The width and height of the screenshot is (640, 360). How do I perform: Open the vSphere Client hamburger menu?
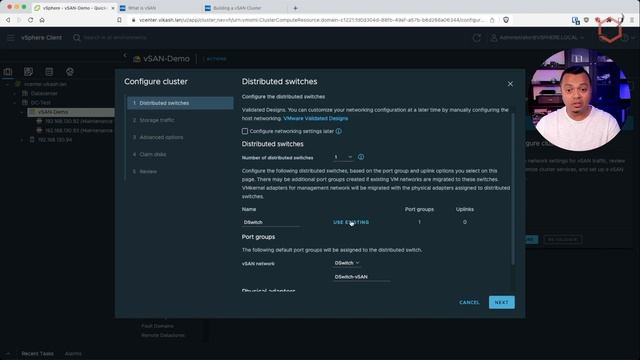tap(11, 38)
